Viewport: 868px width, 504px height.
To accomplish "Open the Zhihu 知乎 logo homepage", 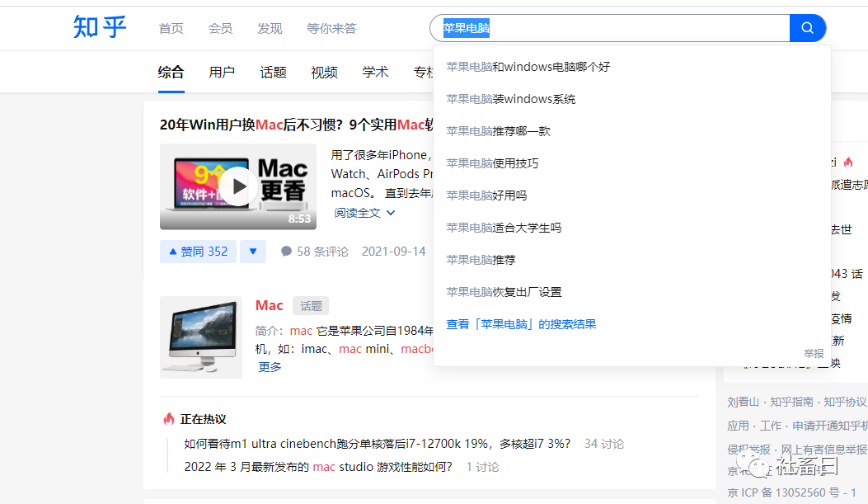I will (x=101, y=26).
